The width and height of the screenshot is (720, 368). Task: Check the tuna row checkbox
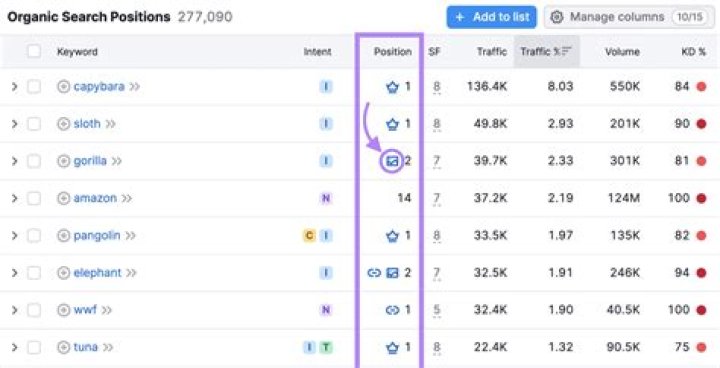34,347
